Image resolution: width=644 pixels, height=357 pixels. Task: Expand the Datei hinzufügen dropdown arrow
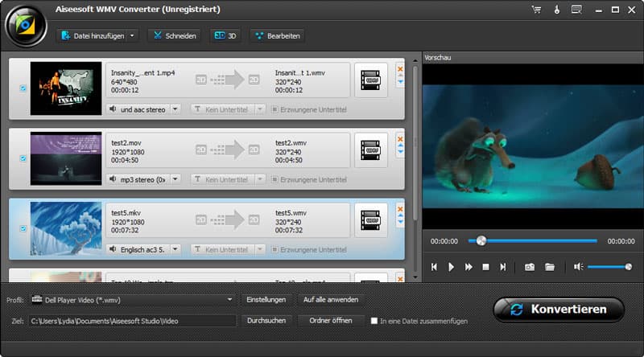point(132,35)
